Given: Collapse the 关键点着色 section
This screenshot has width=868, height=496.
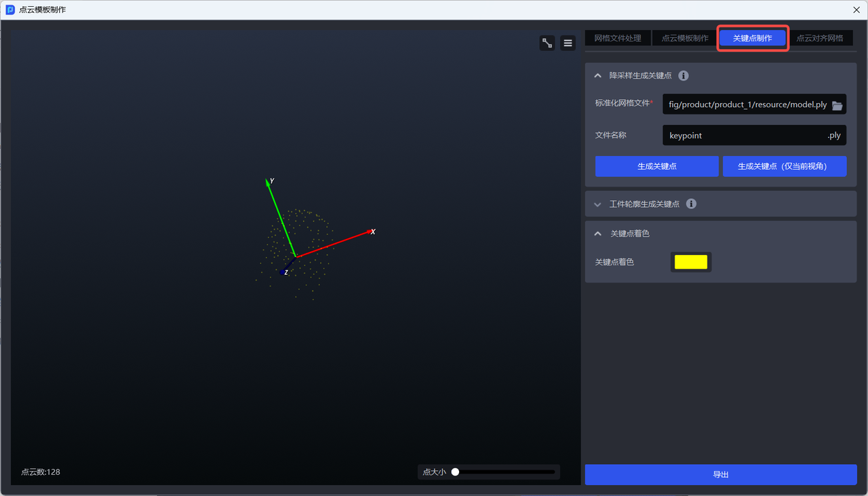Looking at the screenshot, I should pyautogui.click(x=597, y=233).
